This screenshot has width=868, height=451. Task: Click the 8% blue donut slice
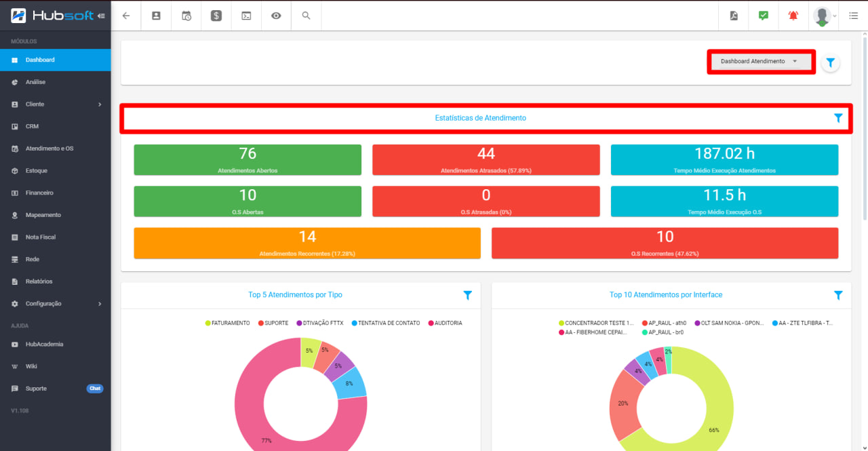click(351, 383)
